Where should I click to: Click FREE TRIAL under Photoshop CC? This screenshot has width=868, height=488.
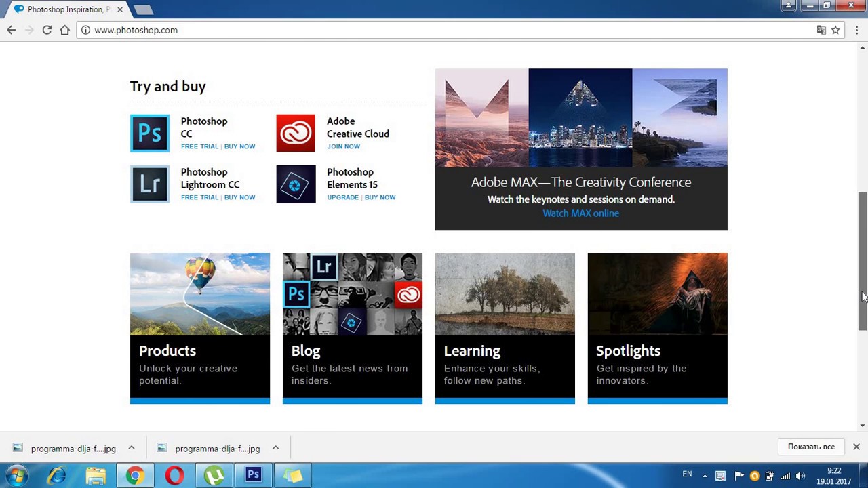(199, 146)
